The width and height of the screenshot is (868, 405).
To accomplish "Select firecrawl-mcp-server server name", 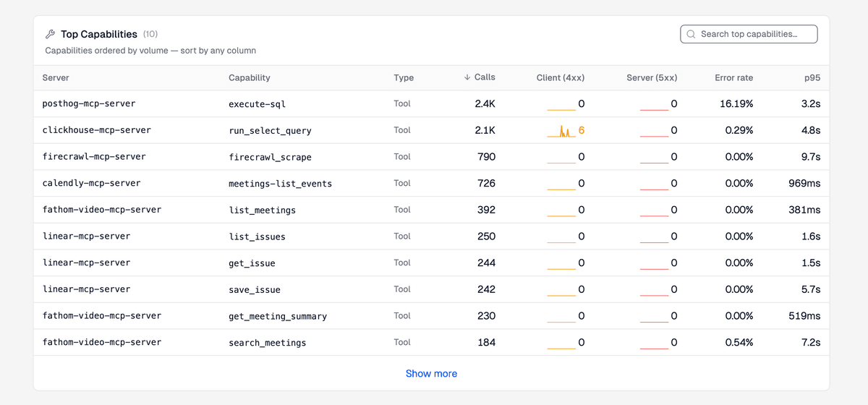I will pyautogui.click(x=94, y=157).
